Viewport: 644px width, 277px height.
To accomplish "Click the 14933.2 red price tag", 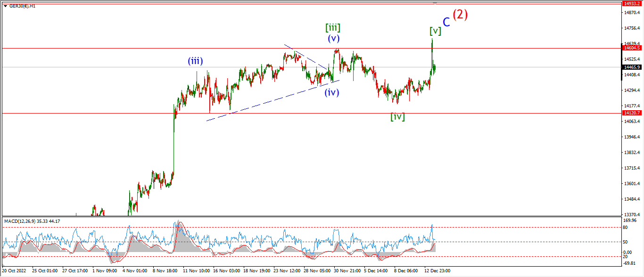I will (x=632, y=3).
